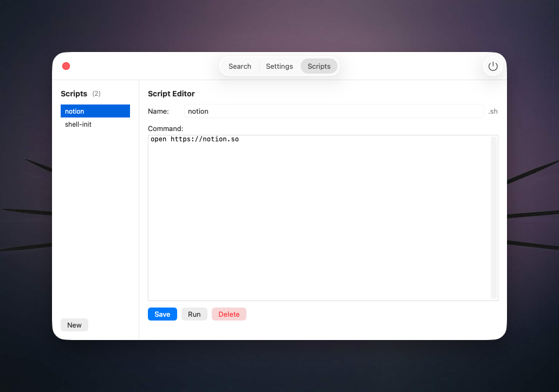Click the script count indicator (2)

tap(96, 94)
